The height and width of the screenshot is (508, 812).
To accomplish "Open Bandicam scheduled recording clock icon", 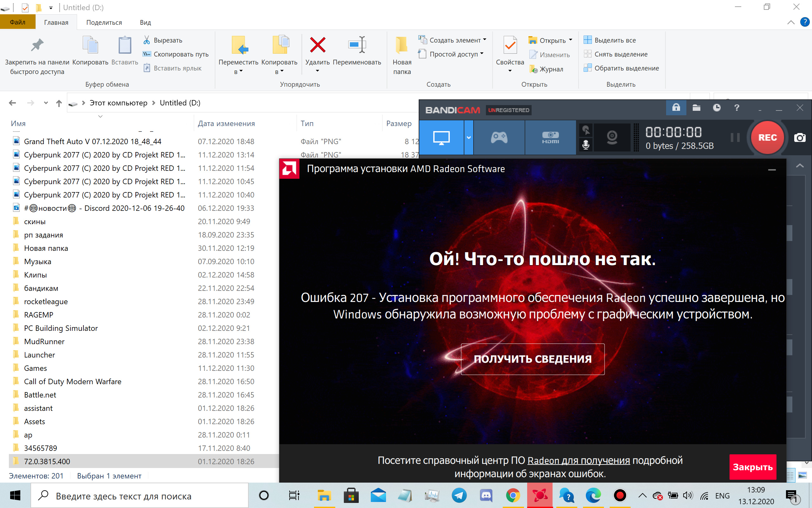I will click(717, 108).
